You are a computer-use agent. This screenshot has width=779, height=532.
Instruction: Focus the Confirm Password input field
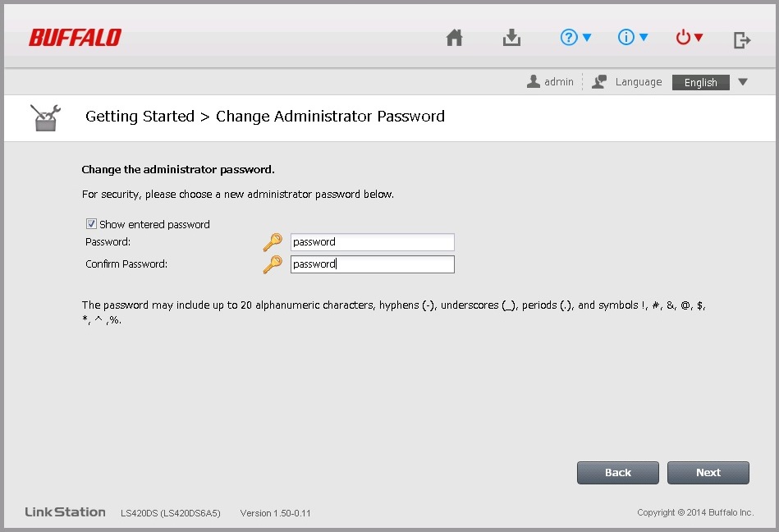[372, 264]
